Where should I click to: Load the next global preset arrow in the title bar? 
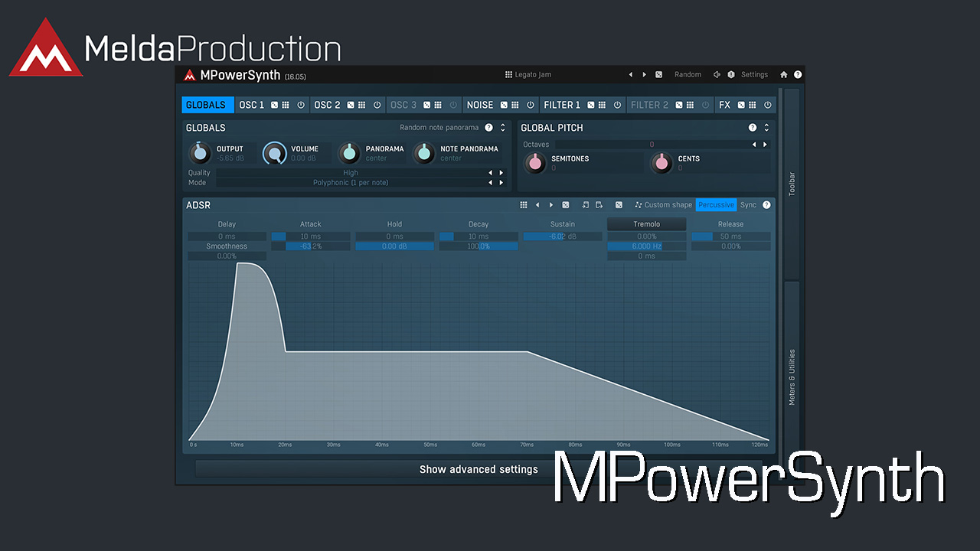pyautogui.click(x=644, y=75)
